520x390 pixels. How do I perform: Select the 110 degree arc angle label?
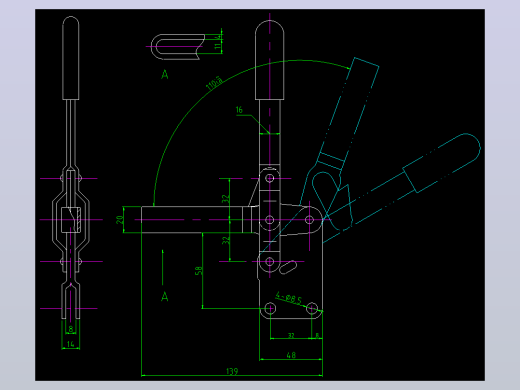click(x=214, y=83)
